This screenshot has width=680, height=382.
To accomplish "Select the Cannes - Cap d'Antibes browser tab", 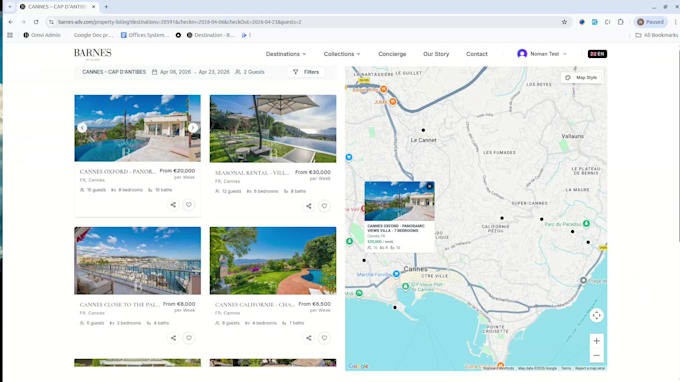I will 57,7.
